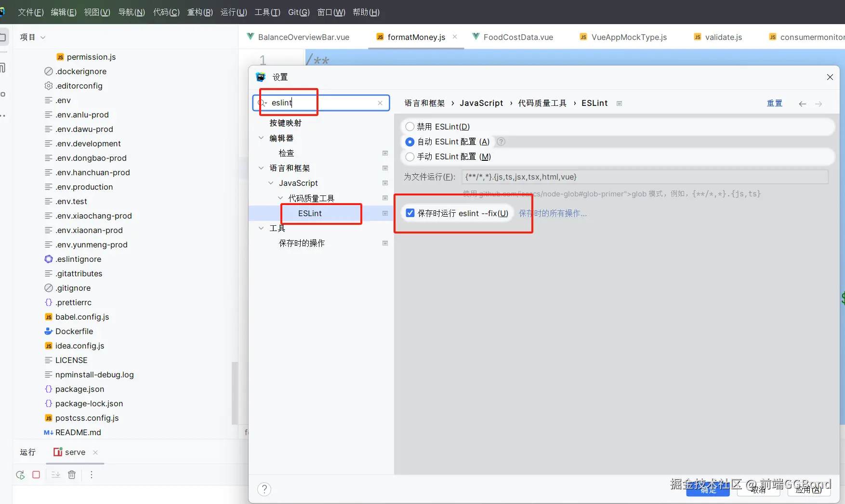
Task: Open the 视图 menu
Action: point(97,12)
